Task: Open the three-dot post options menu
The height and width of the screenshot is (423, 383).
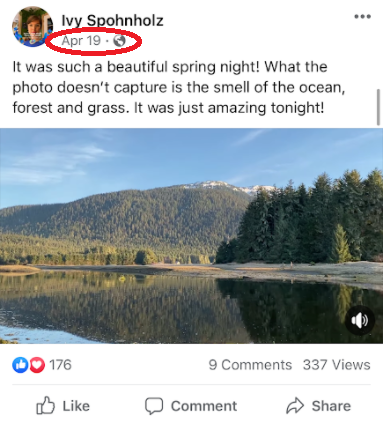Action: [x=362, y=17]
